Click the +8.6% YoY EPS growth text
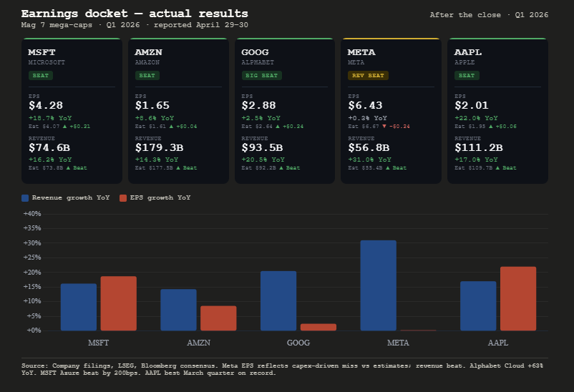 [155, 118]
